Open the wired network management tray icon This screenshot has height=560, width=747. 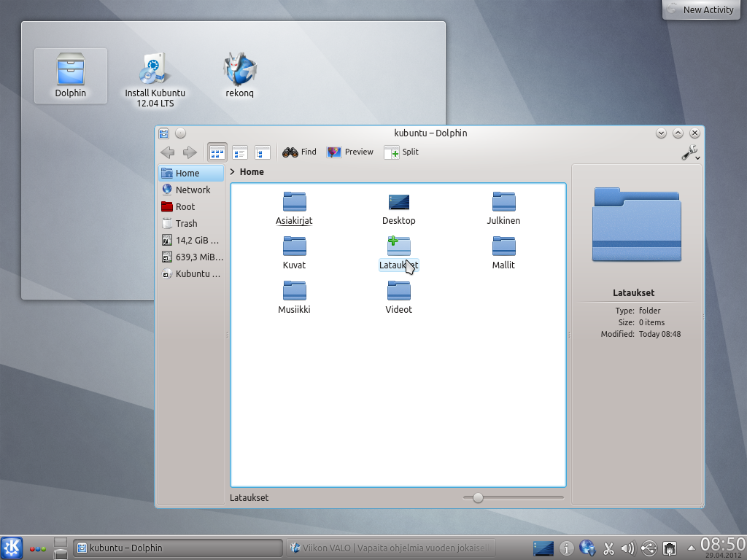[x=670, y=548]
